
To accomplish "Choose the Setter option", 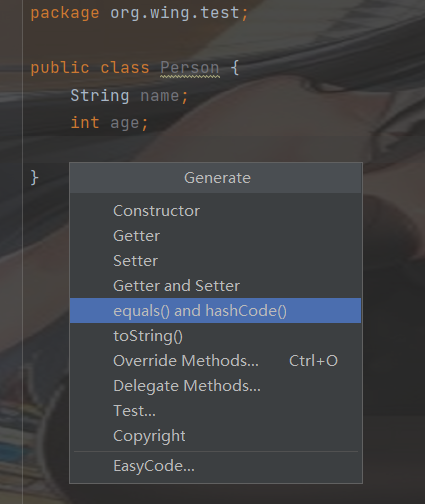I will [x=215, y=261].
